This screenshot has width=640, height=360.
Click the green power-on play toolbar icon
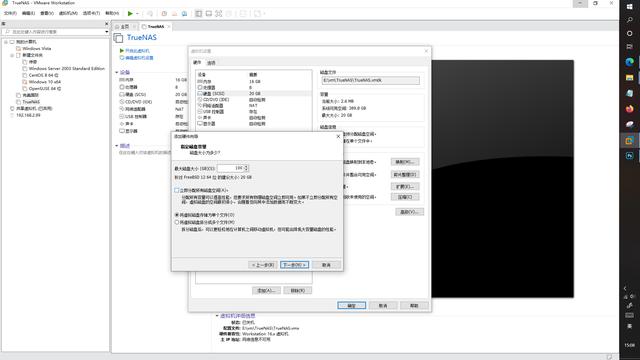[x=130, y=13]
